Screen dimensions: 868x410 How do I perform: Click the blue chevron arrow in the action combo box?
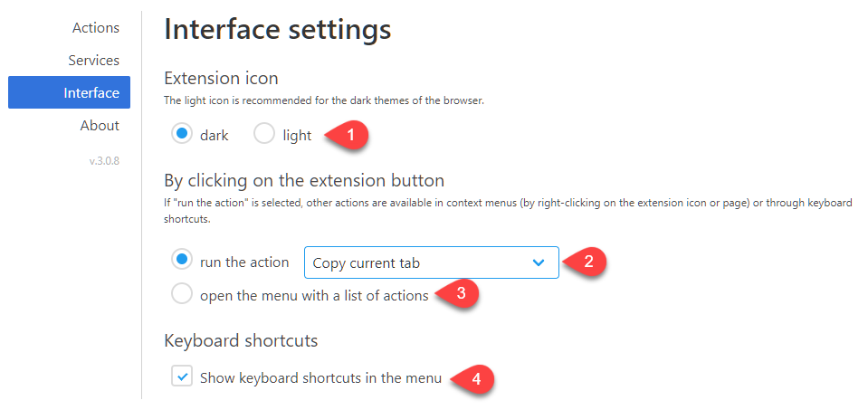point(538,262)
